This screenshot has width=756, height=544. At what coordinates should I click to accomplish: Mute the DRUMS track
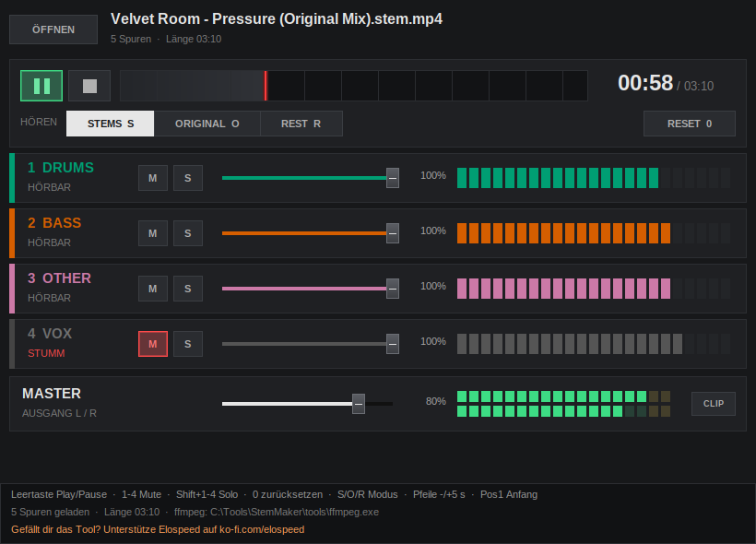click(153, 178)
